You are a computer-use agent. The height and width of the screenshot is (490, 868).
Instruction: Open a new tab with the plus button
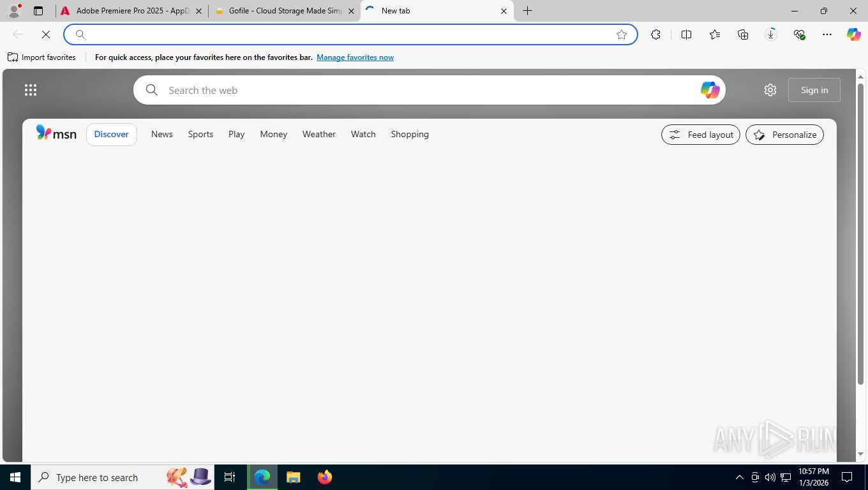click(527, 11)
